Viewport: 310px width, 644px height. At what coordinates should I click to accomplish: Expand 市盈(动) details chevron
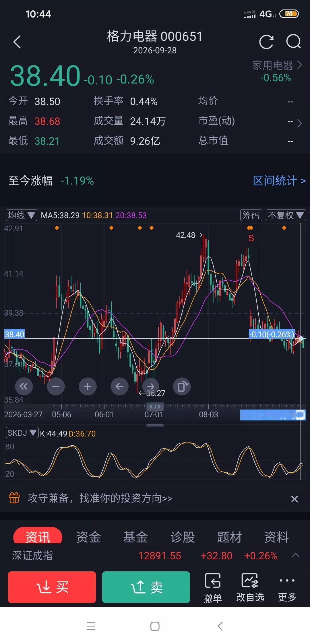[299, 123]
